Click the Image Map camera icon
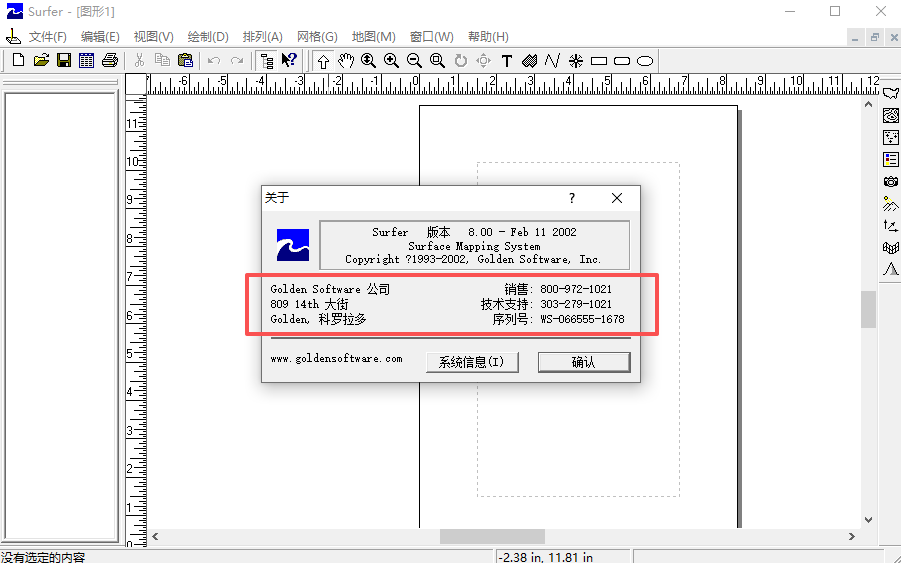901x563 pixels. 891,182
